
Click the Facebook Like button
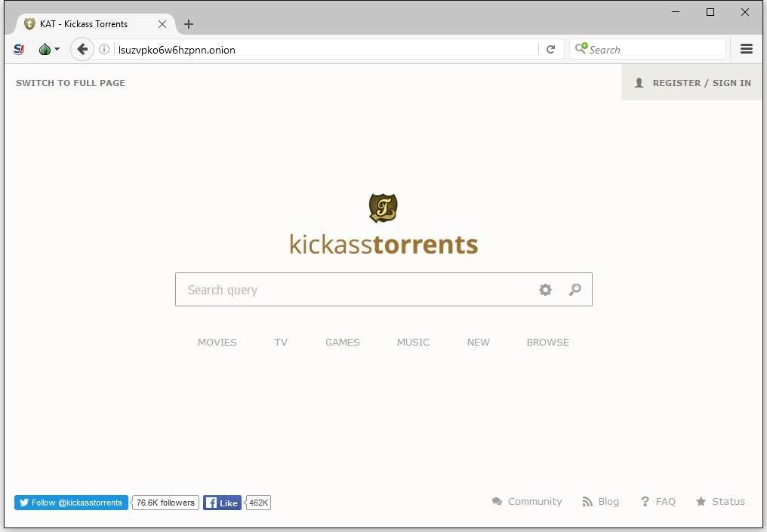[222, 503]
